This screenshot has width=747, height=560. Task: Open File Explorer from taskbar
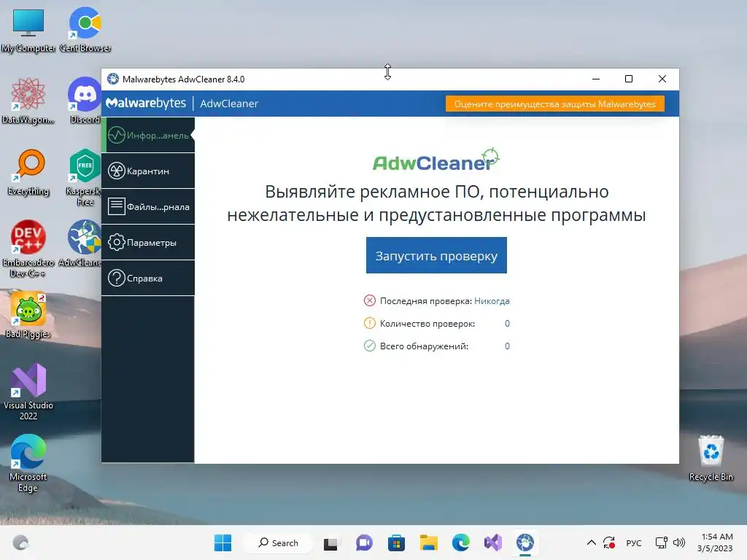pyautogui.click(x=429, y=542)
